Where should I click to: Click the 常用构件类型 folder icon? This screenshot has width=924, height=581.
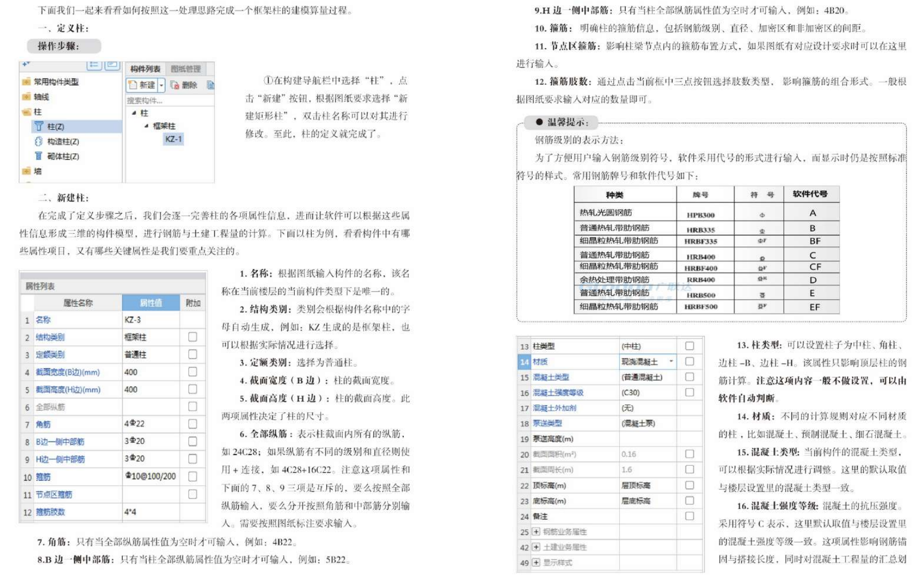[26, 81]
